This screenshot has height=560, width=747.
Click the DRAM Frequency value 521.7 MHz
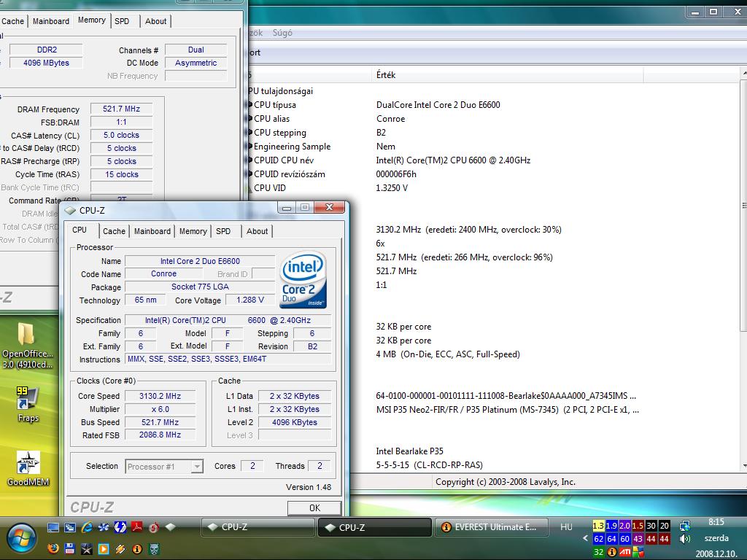point(122,109)
